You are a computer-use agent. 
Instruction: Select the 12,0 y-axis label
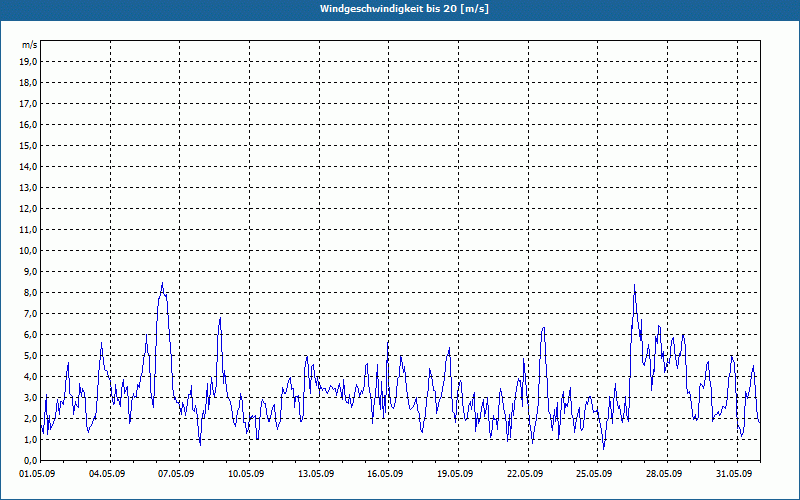click(28, 209)
